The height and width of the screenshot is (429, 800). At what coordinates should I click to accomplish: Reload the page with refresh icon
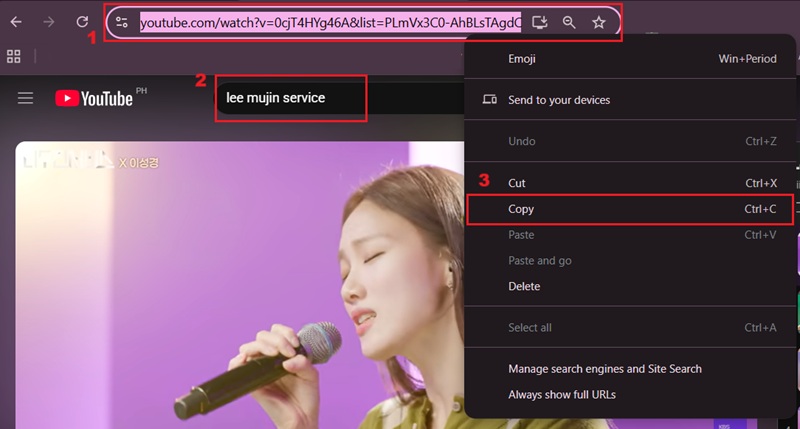click(x=82, y=22)
